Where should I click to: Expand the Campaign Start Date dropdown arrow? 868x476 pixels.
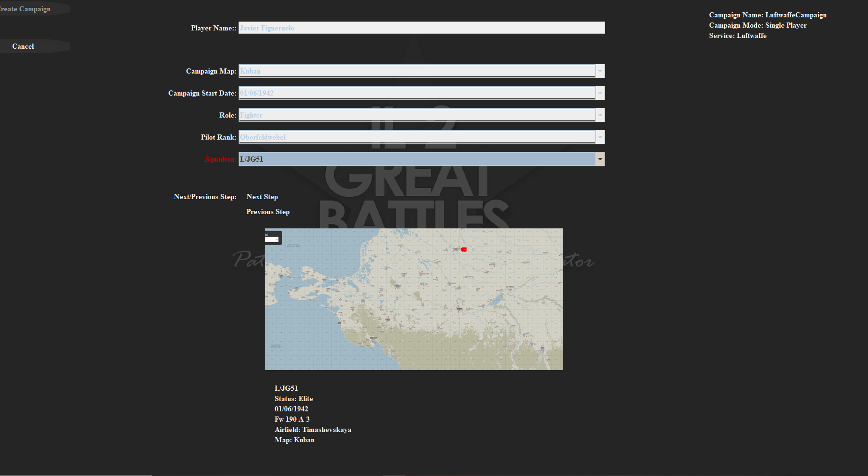600,93
